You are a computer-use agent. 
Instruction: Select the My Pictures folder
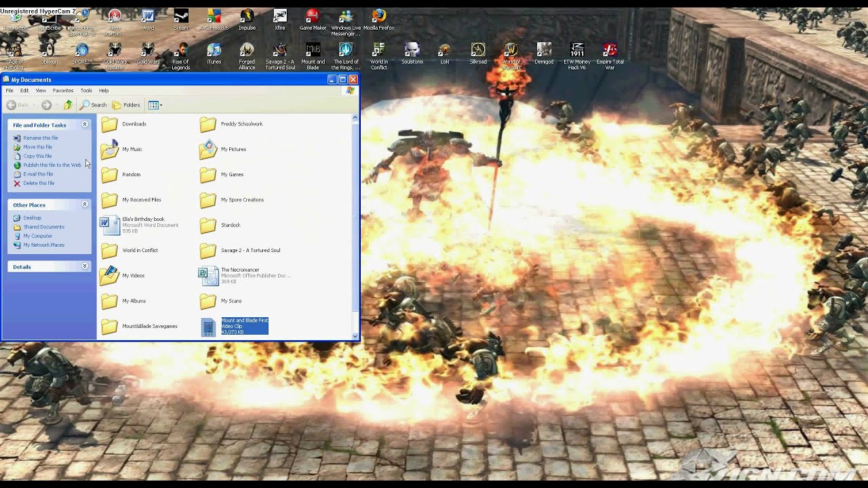[x=223, y=149]
